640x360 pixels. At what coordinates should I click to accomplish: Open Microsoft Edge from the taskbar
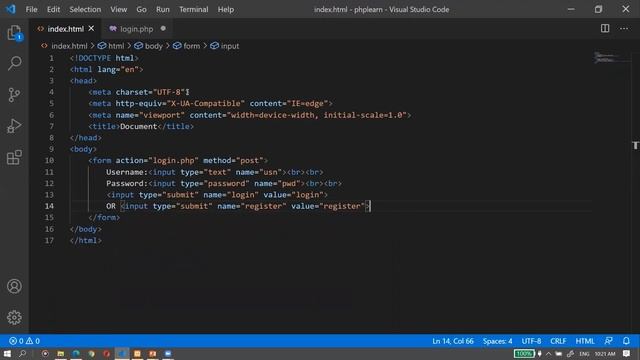point(76,353)
